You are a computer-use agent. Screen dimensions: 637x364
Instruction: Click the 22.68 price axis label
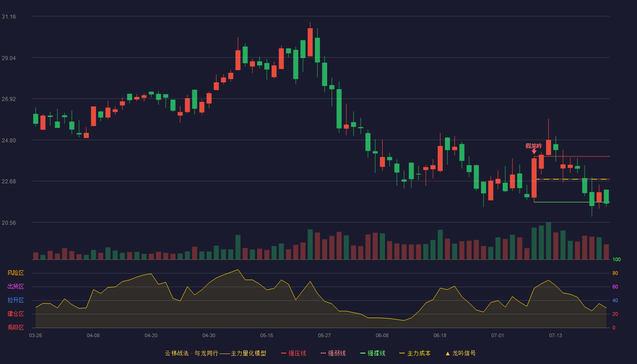tap(9, 182)
